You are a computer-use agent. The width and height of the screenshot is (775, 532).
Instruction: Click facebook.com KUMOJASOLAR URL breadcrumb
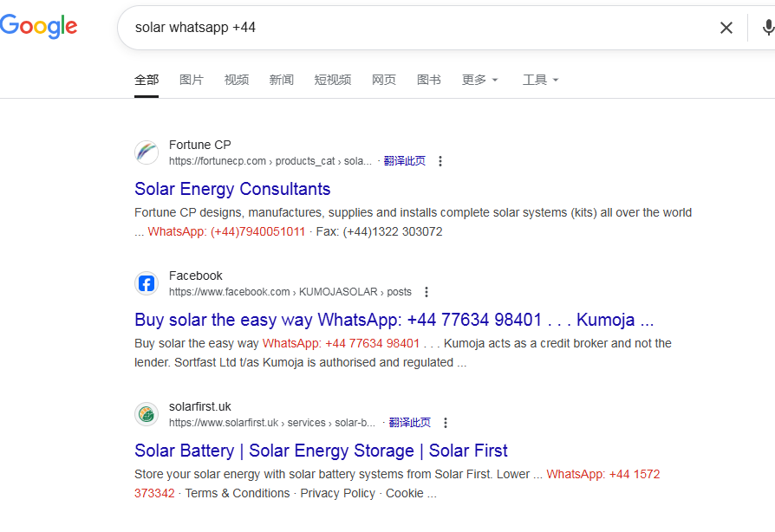point(290,292)
